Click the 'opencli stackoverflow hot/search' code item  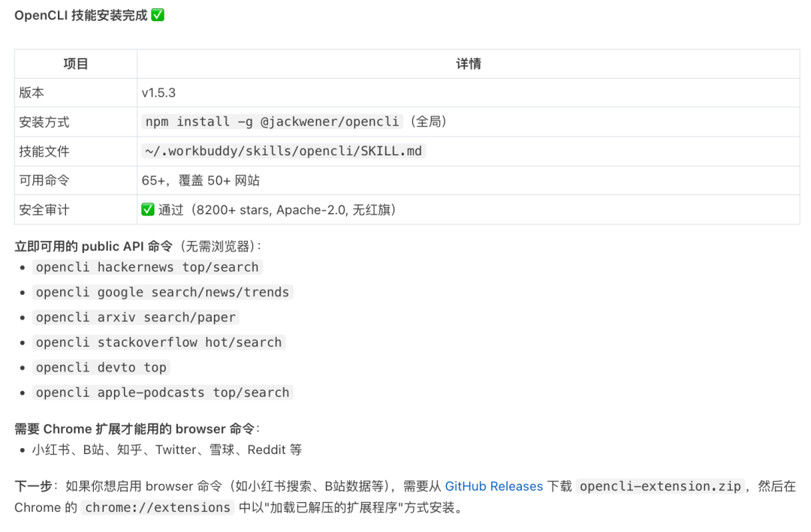click(158, 342)
